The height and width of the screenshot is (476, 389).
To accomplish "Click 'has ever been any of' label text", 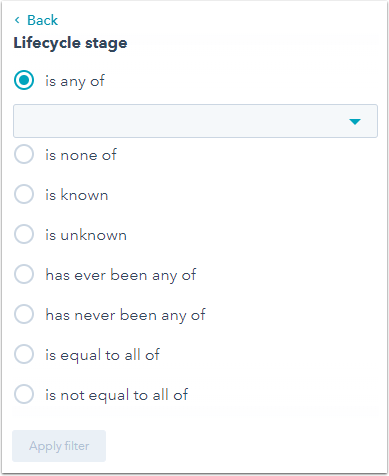I will (121, 275).
